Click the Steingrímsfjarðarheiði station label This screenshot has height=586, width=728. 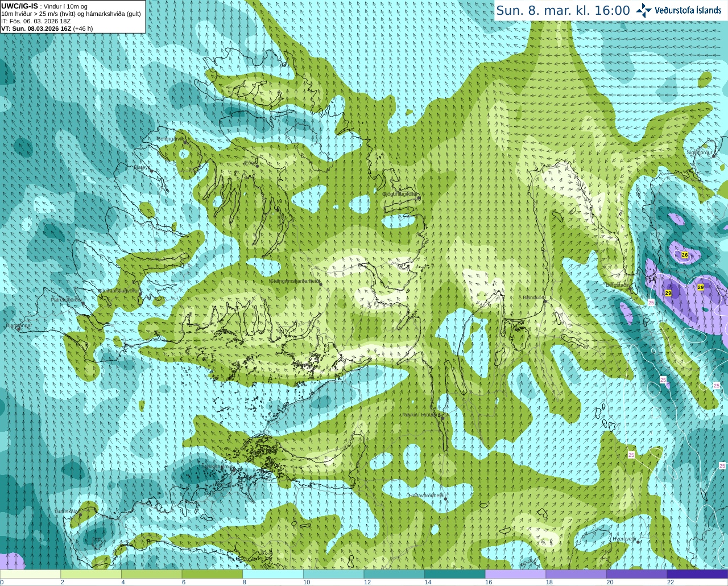click(x=294, y=280)
